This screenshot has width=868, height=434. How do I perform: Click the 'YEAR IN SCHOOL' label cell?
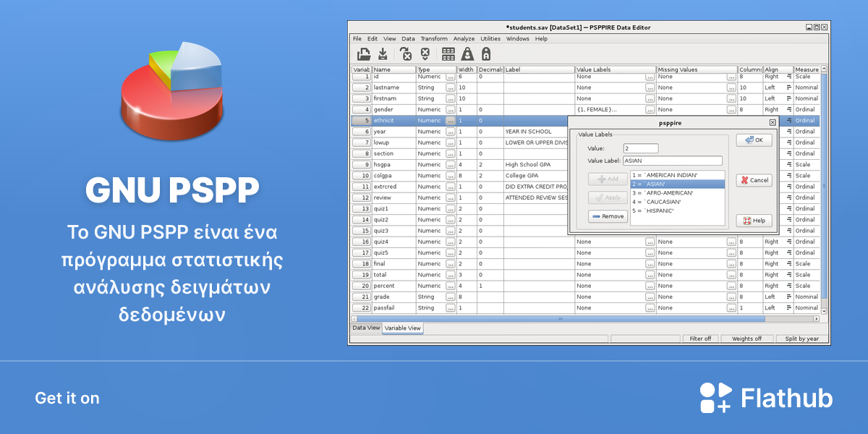539,132
